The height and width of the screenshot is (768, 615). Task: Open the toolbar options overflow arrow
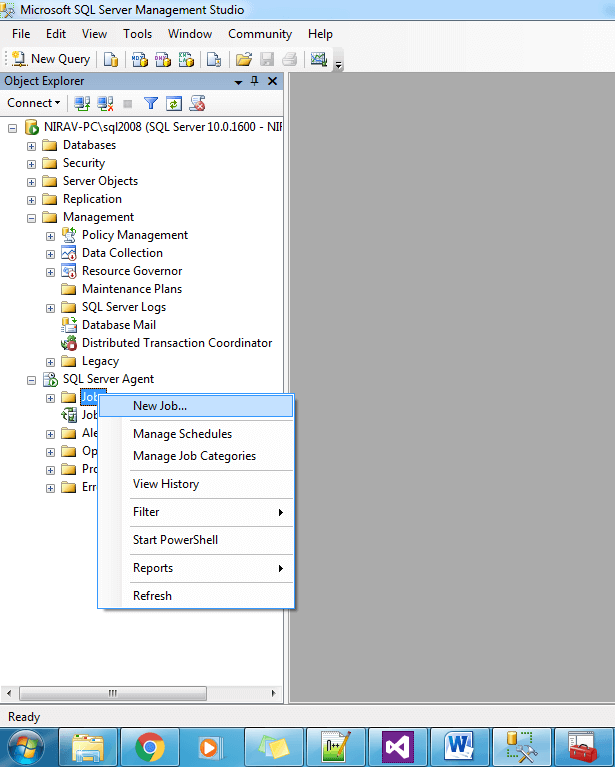click(x=338, y=63)
